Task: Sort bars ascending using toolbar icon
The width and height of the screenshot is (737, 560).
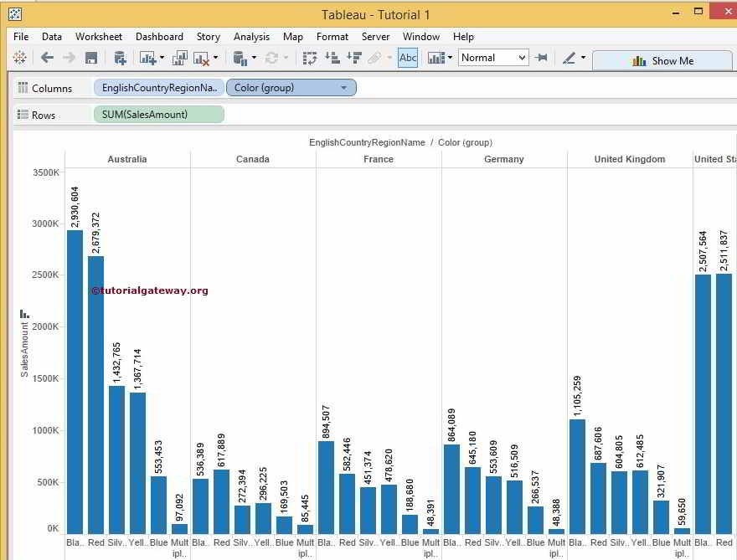Action: click(x=332, y=58)
